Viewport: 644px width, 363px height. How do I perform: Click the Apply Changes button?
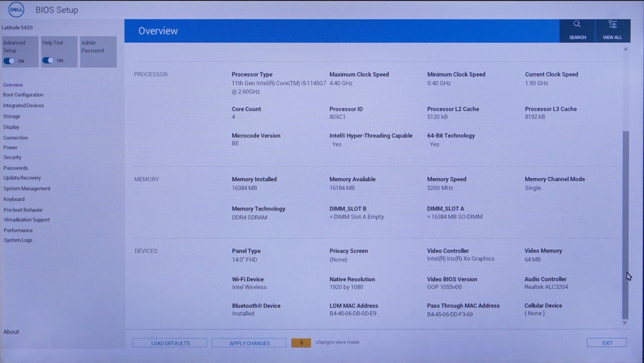click(x=250, y=343)
